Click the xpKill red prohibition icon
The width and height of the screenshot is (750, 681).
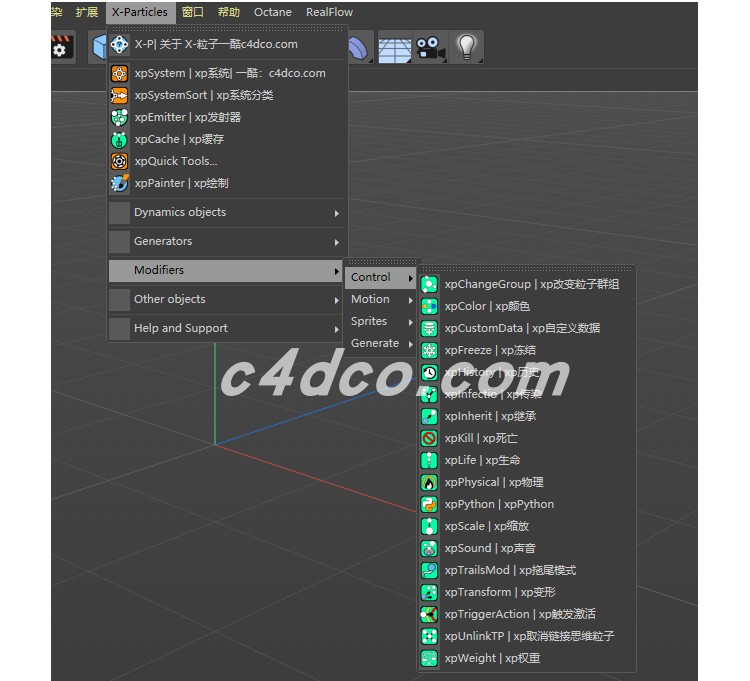pos(429,438)
